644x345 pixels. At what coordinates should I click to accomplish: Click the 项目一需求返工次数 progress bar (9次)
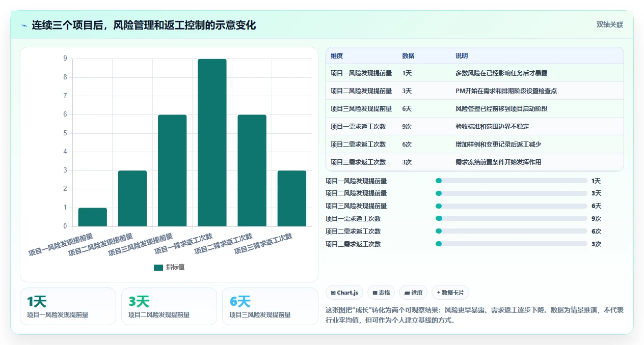pos(512,218)
